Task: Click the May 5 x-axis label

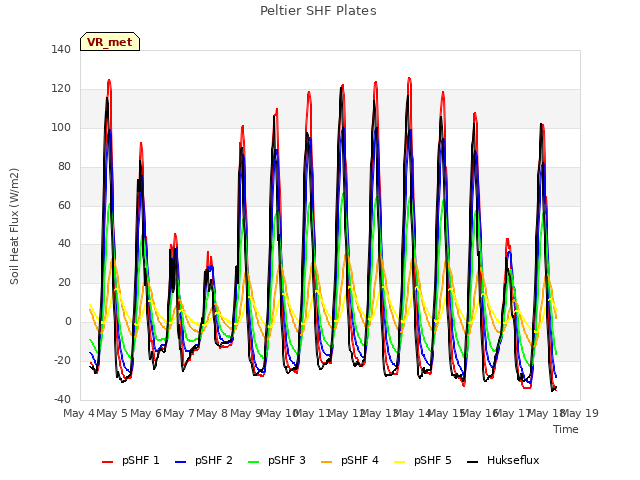Action: click(x=112, y=413)
